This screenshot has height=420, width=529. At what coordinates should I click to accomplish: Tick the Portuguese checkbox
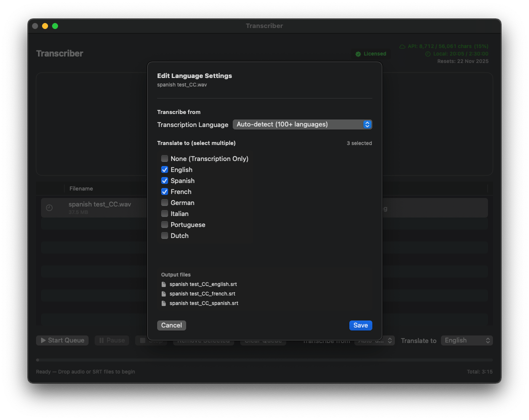tap(165, 225)
